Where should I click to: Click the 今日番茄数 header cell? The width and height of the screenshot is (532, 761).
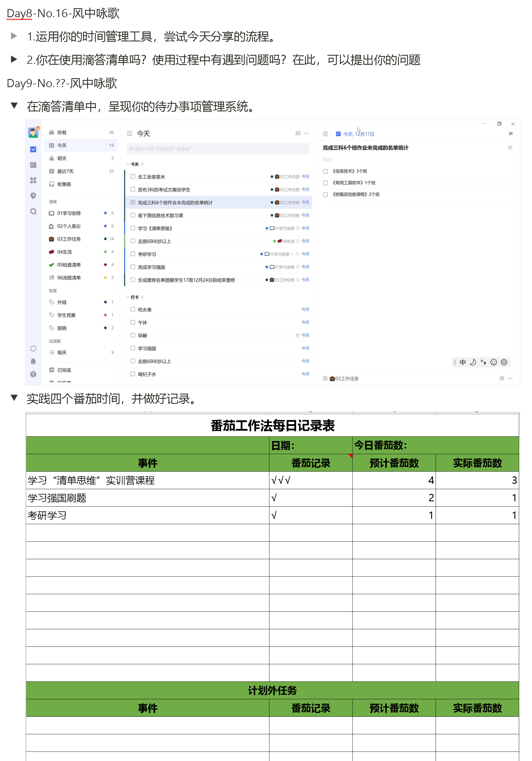pyautogui.click(x=436, y=445)
